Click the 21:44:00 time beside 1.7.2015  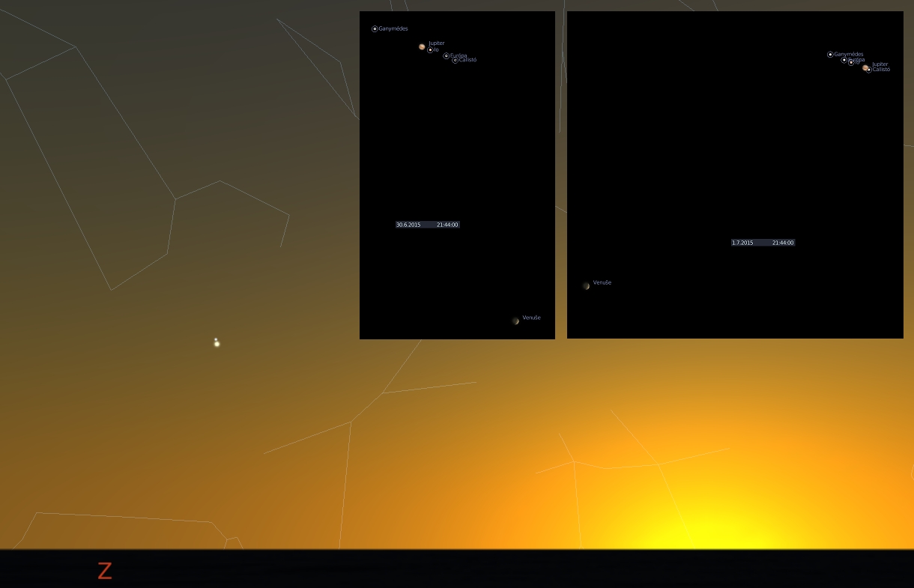[x=783, y=243]
